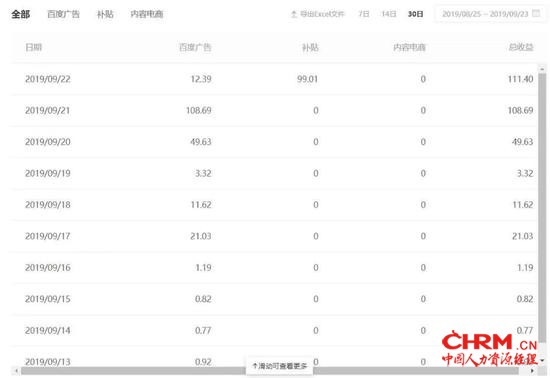Click date cell 2019/09/16
550x378 pixels.
[48, 268]
